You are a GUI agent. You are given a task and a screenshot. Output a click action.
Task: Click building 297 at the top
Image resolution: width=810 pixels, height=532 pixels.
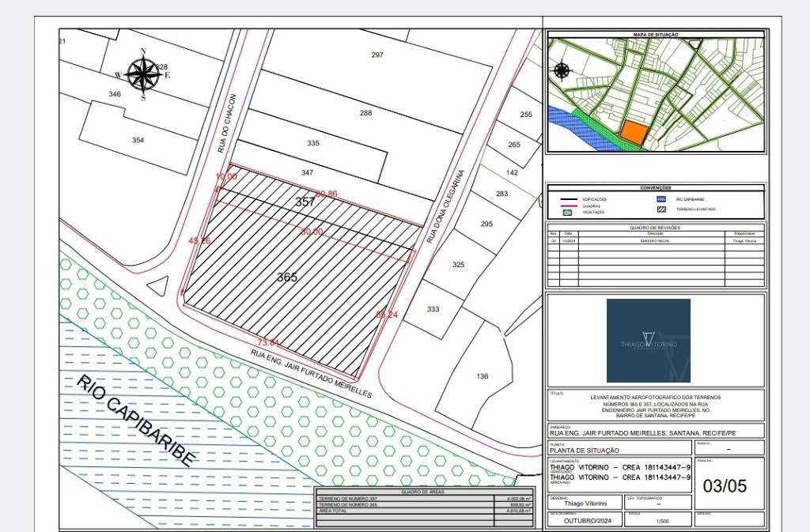377,55
